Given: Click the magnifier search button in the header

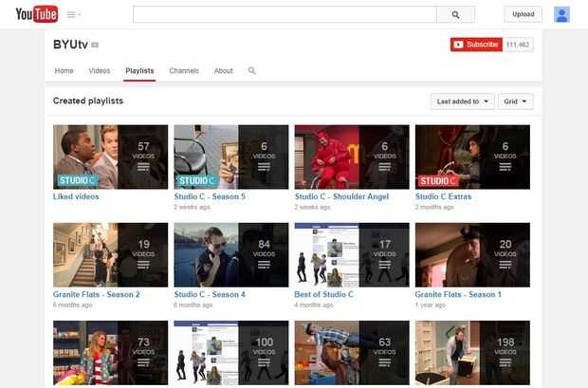Looking at the screenshot, I should tap(455, 14).
